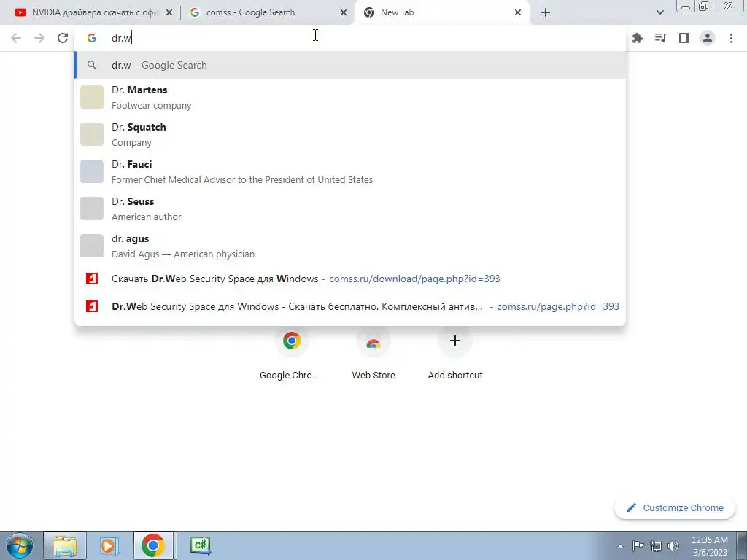
Task: Choose the Dr. Martens suggestion
Action: click(x=350, y=97)
